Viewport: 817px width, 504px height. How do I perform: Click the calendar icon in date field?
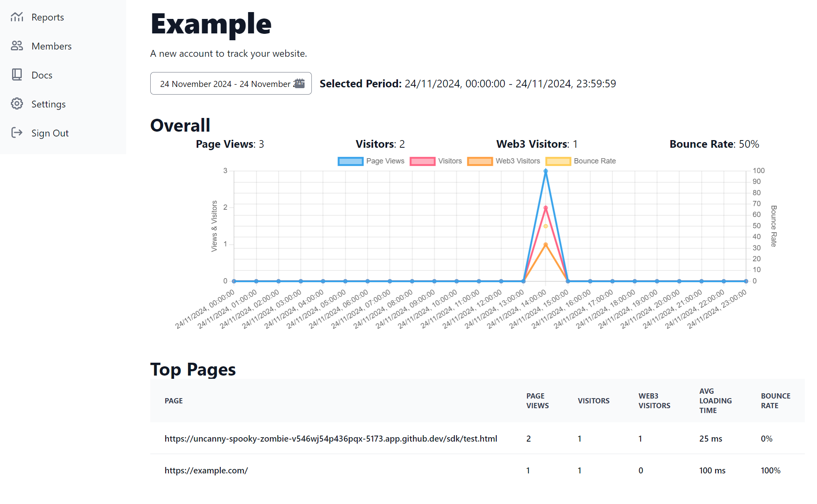pyautogui.click(x=299, y=83)
